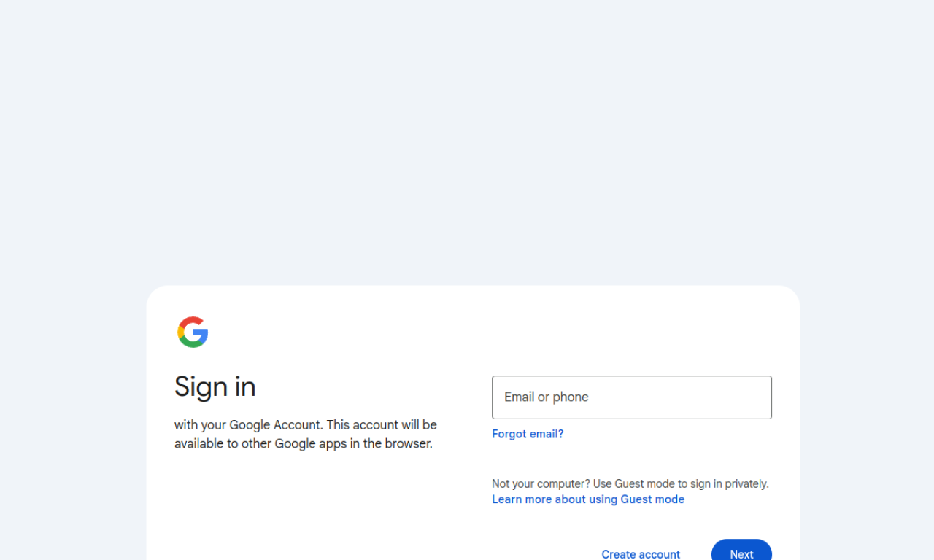Click the Google brand mark above Sign in
Image resolution: width=934 pixels, height=560 pixels.
[x=192, y=332]
